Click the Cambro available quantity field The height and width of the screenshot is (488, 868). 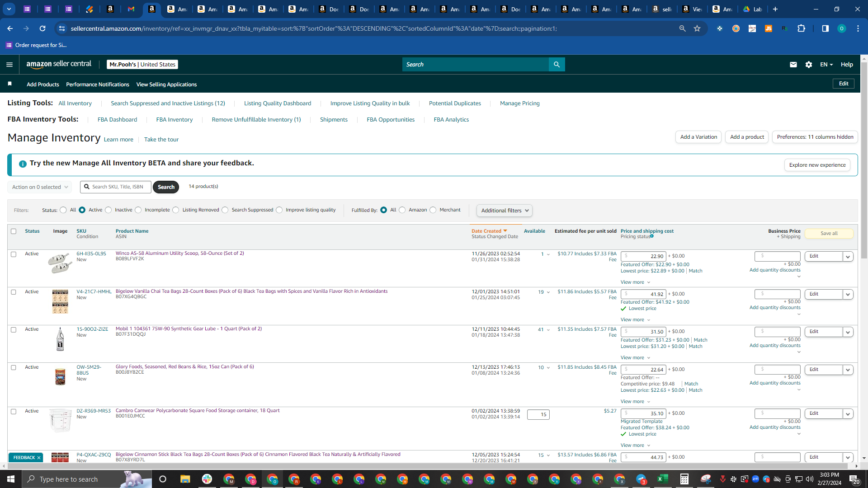coord(538,415)
